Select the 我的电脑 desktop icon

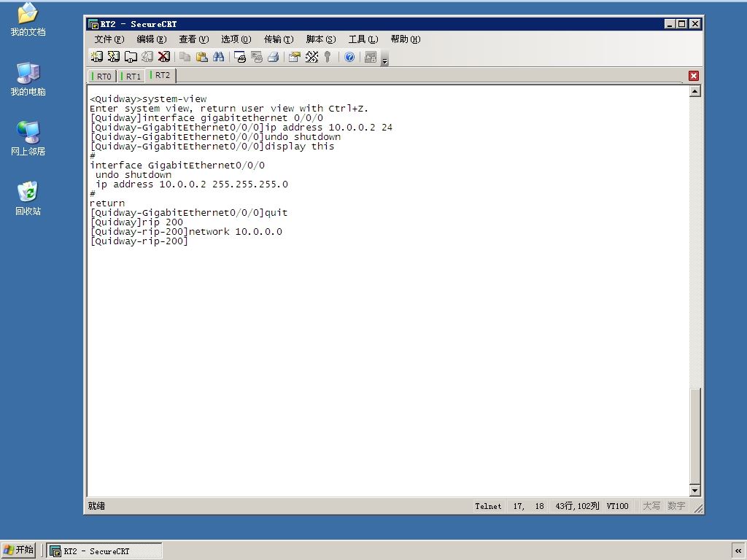pyautogui.click(x=28, y=79)
